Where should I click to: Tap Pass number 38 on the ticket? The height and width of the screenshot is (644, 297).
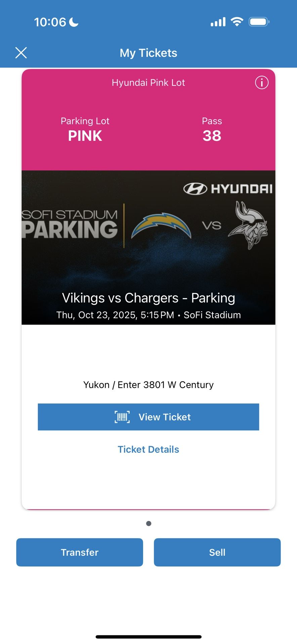point(212,136)
